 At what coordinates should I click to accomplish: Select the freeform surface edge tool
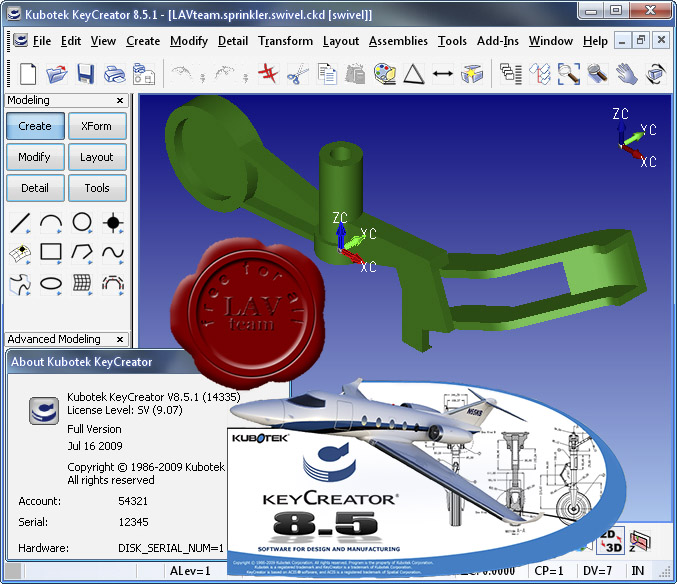click(20, 284)
